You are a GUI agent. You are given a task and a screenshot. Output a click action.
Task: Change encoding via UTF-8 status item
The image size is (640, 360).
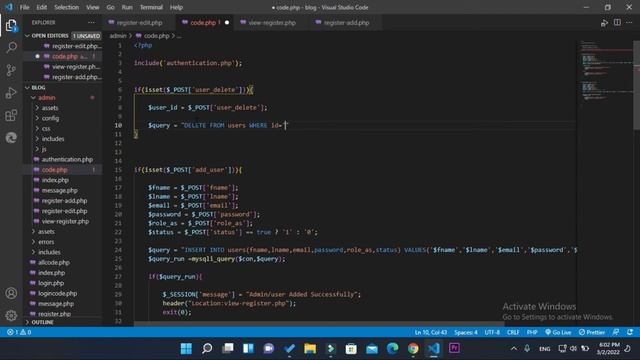[492, 332]
